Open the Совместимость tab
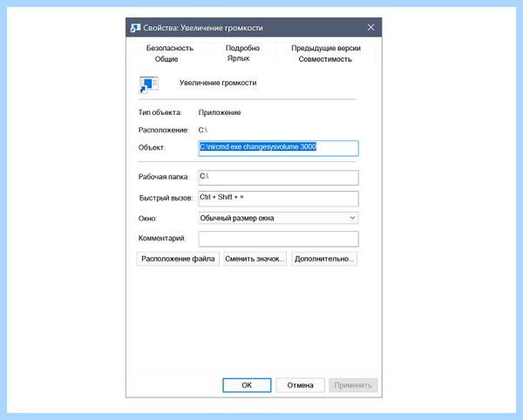523x420 pixels. [325, 59]
